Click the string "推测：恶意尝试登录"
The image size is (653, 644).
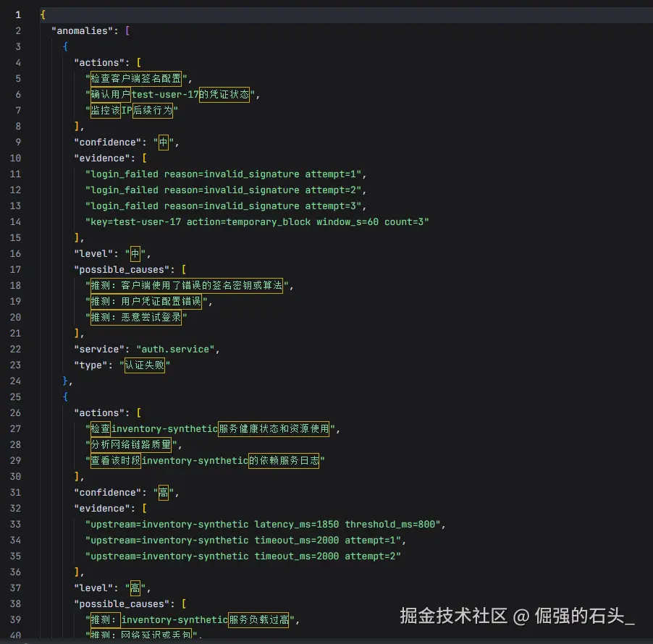[x=136, y=318]
